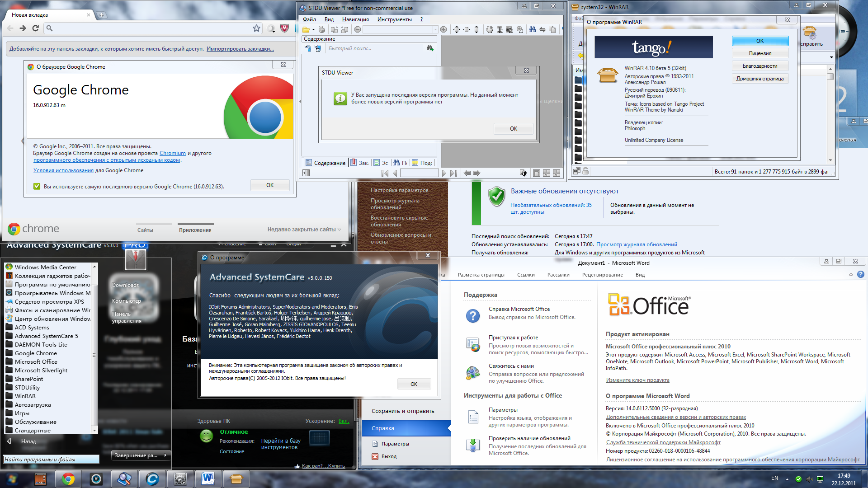Image resolution: width=868 pixels, height=488 pixels.
Task: Click the Word icon on taskbar
Action: 208,479
